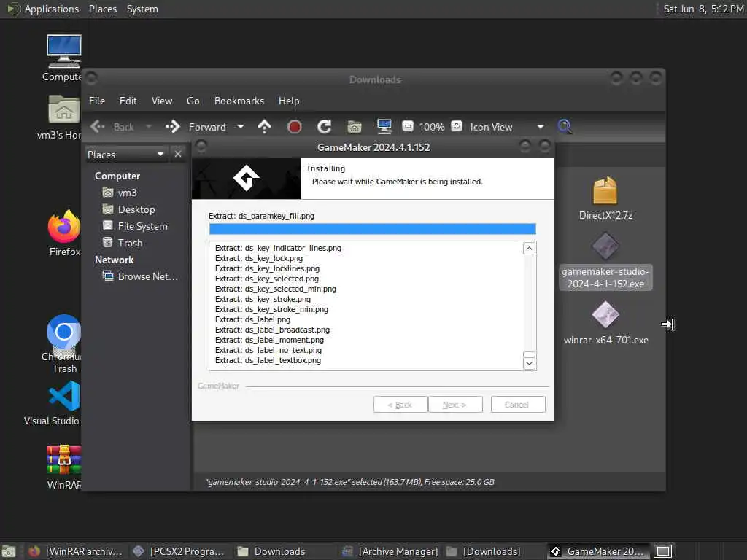
Task: Click the Back arrow in Downloads toolbar
Action: click(98, 126)
